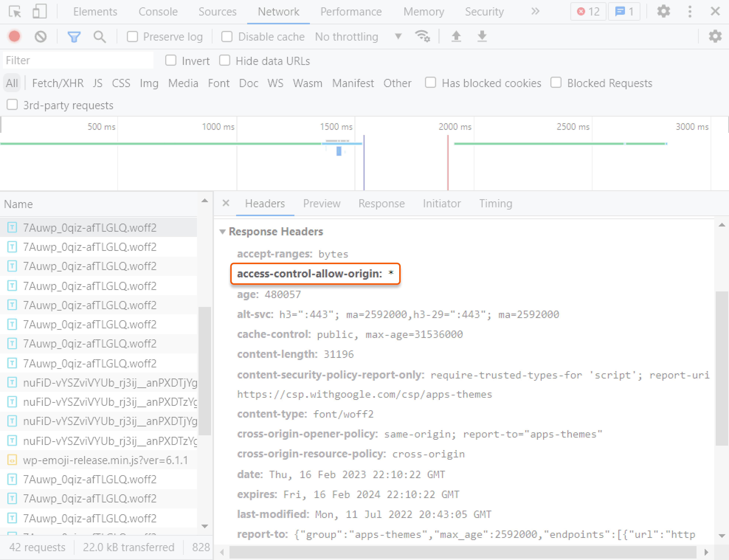The image size is (729, 560).
Task: Click the inspect element cursor icon
Action: tap(15, 12)
